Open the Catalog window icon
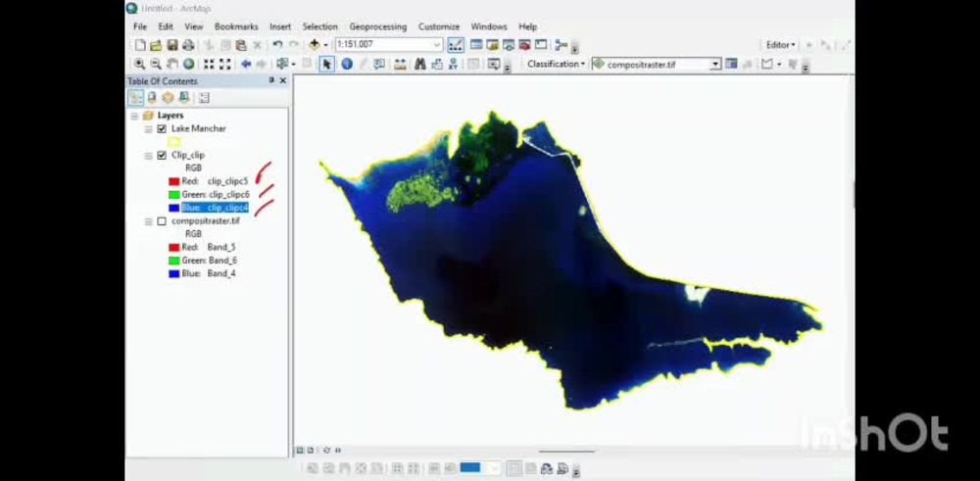 pos(493,45)
